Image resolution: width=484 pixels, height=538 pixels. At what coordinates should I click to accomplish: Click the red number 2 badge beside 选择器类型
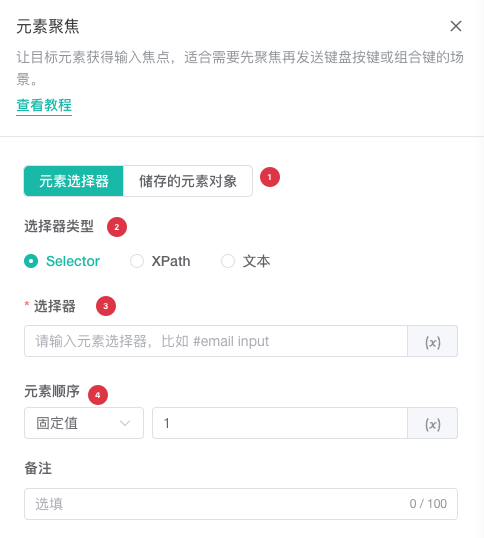click(117, 227)
